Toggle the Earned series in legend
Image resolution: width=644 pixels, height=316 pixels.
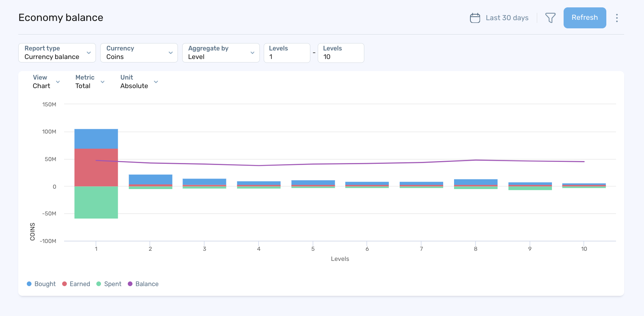76,284
